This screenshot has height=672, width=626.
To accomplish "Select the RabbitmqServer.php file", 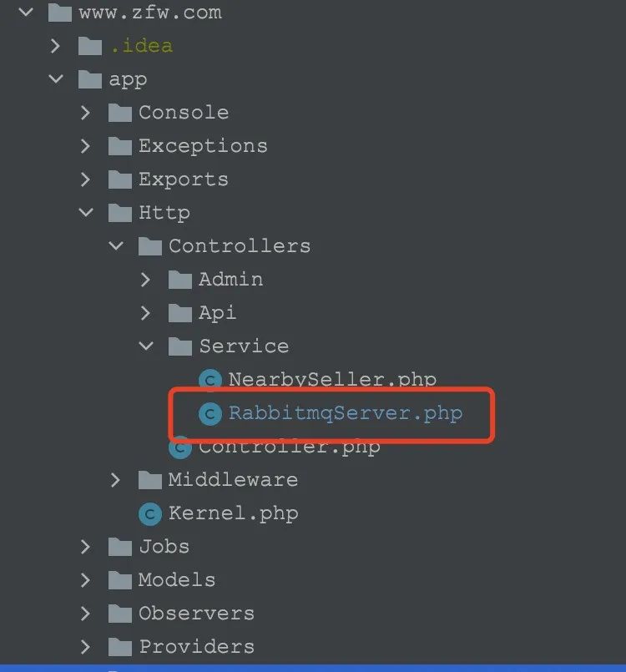I will [x=345, y=413].
